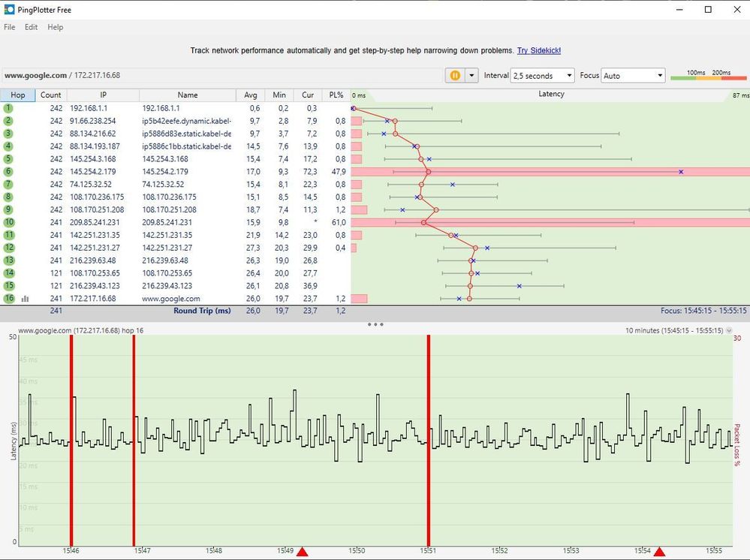Click the red marker triangle near 15:54
This screenshot has width=750, height=560.
coord(660,552)
